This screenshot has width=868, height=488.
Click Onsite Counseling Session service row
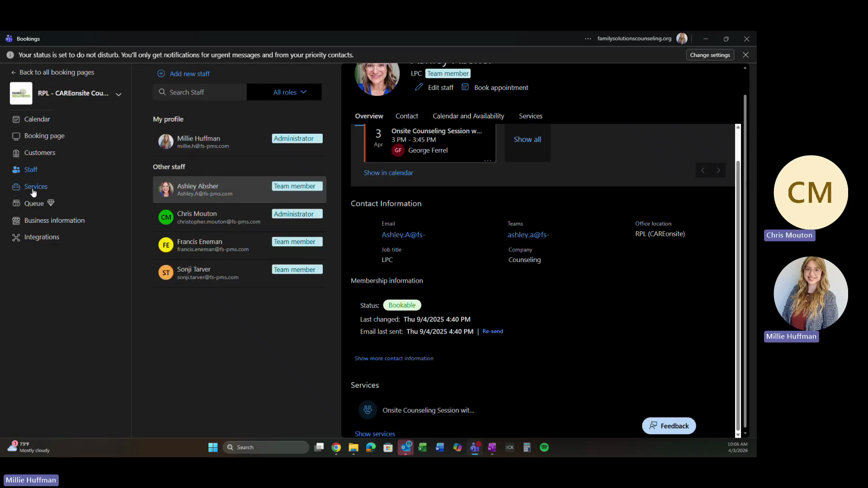point(416,410)
